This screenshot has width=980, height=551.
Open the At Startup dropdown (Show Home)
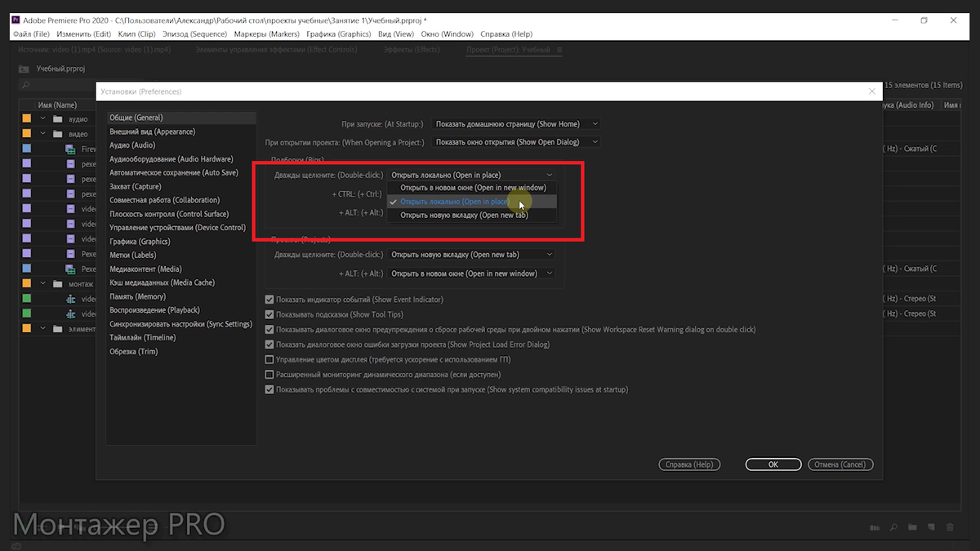point(516,124)
